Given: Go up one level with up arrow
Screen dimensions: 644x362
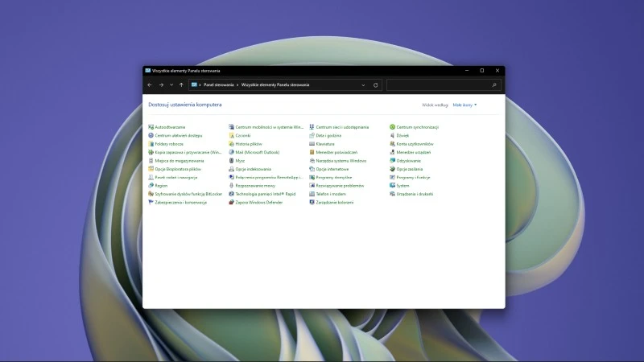Looking at the screenshot, I should 181,85.
